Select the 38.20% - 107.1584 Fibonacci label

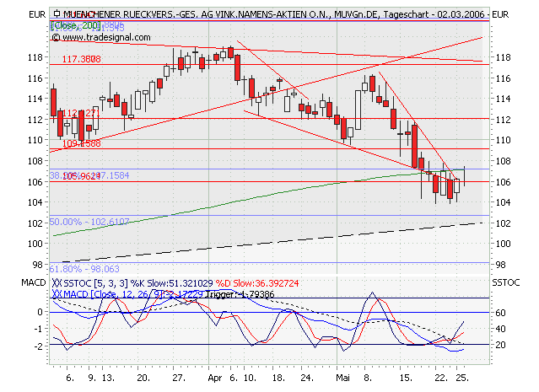point(89,175)
